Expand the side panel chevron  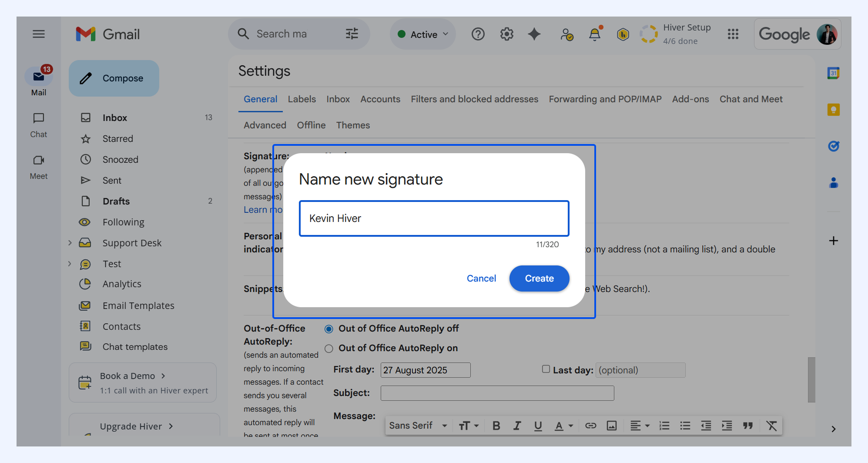coord(834,429)
